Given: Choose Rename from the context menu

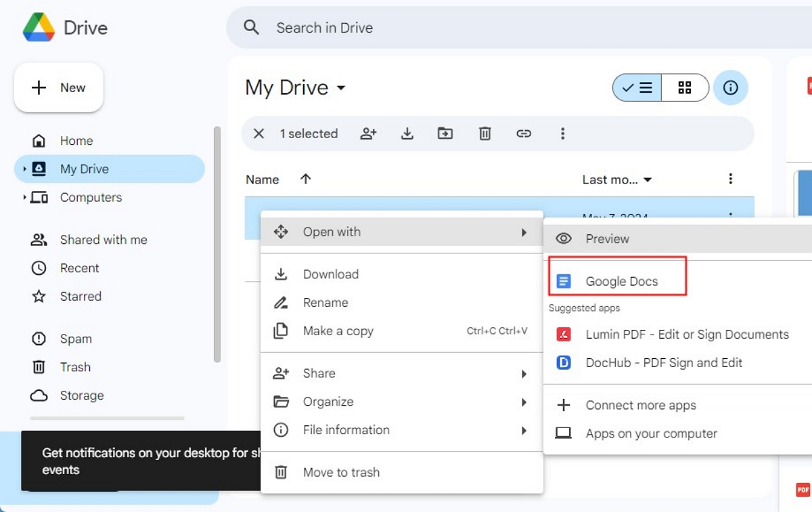Looking at the screenshot, I should click(327, 302).
